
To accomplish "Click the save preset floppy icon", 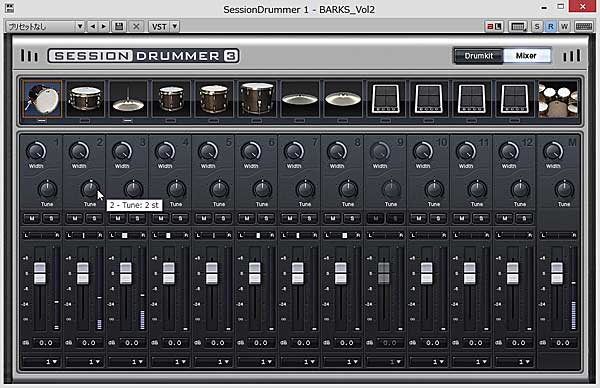I will pyautogui.click(x=119, y=26).
